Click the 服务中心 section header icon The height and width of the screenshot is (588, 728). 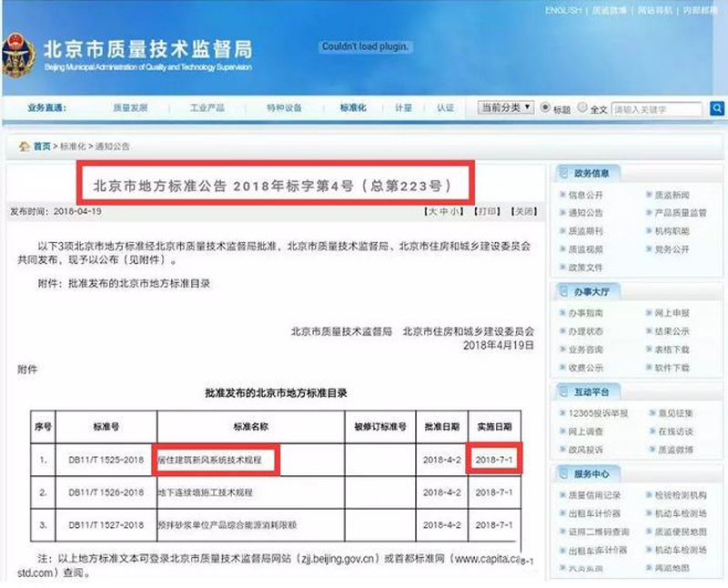(563, 474)
